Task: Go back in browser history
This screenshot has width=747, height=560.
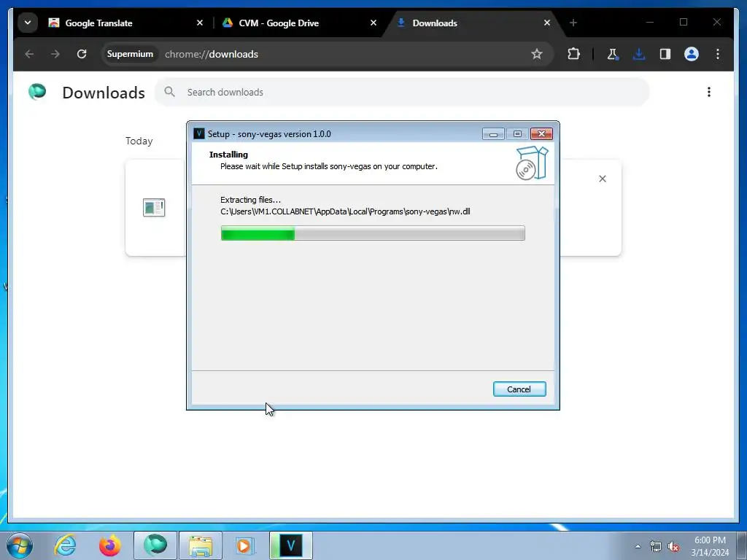Action: tap(29, 54)
